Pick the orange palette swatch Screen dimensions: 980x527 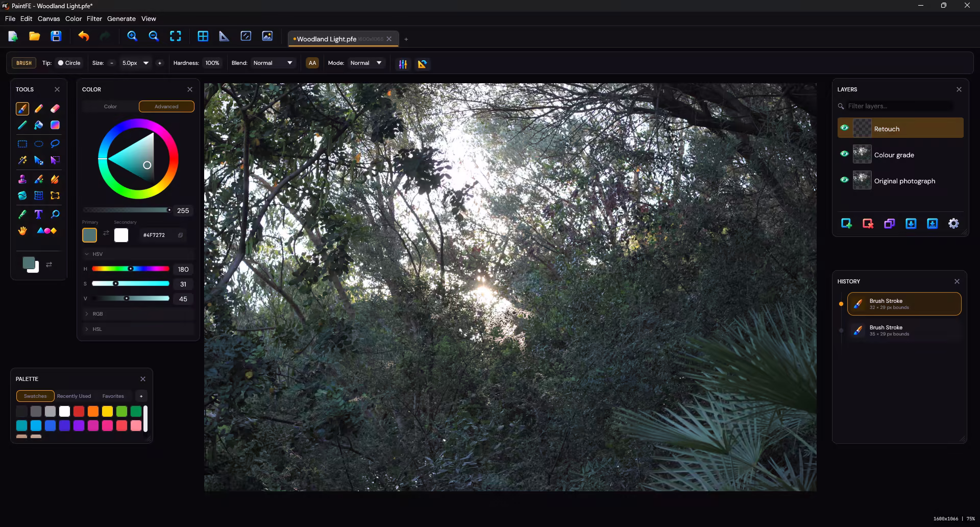(x=93, y=412)
